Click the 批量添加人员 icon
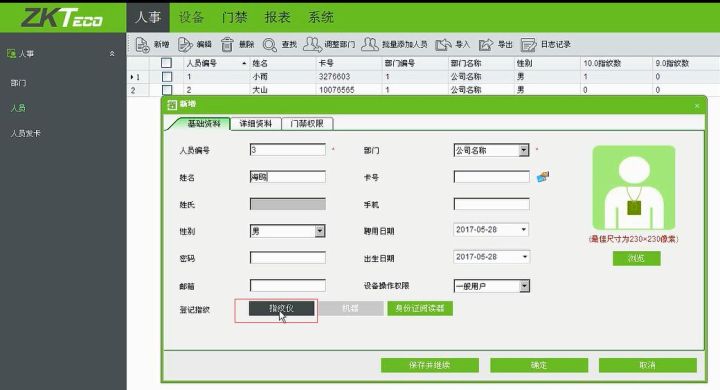720x390 pixels. click(370, 44)
